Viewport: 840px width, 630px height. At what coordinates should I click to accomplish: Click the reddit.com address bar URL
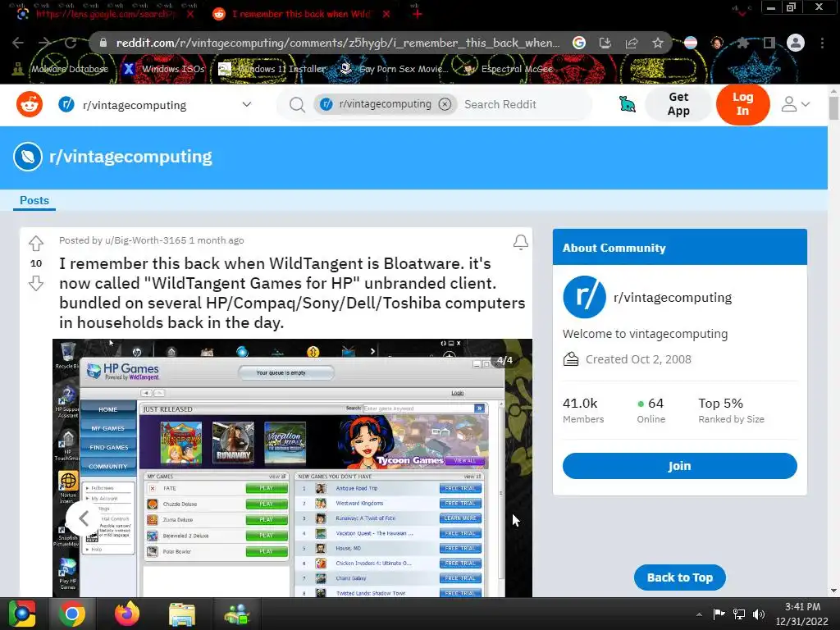tap(337, 43)
